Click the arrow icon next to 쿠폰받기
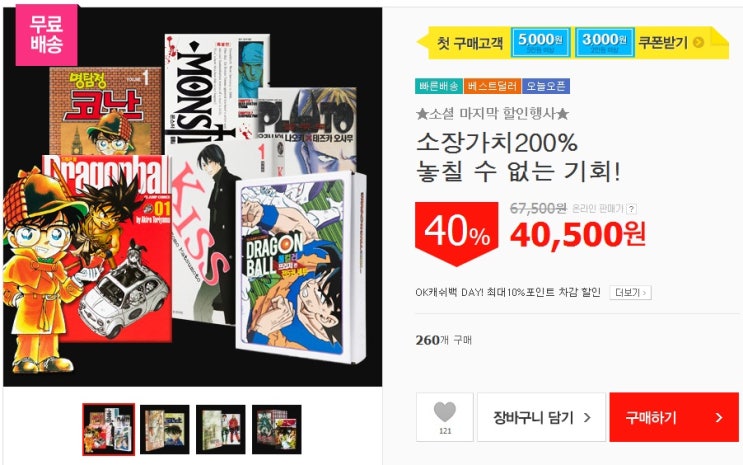Image resolution: width=743 pixels, height=465 pixels. 698,43
